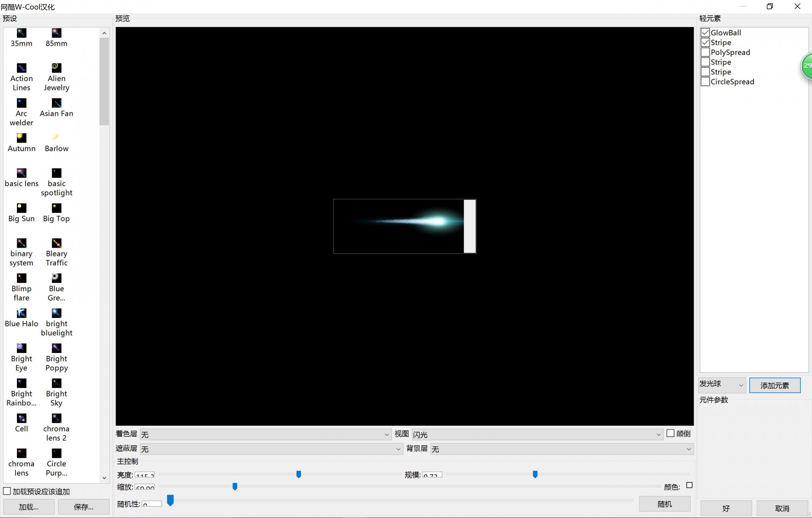Open the 着色层 dropdown

[265, 435]
